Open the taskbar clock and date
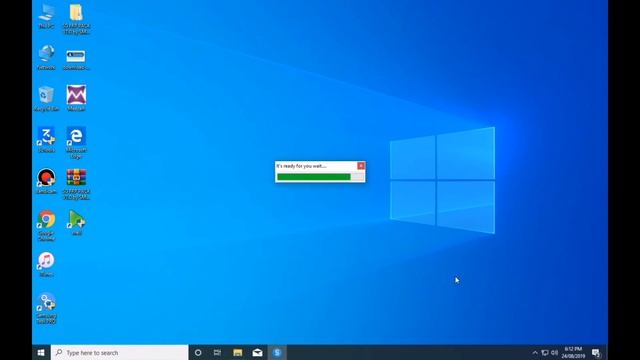The width and height of the screenshot is (640, 360). [573, 353]
